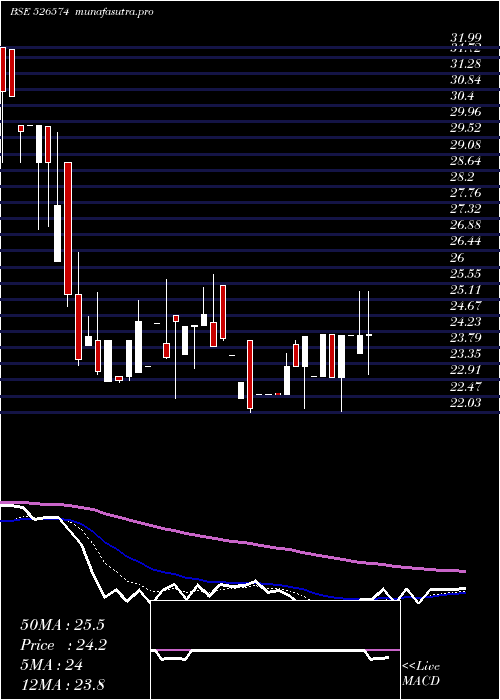Screen dimensions: 500x700
Task: Select the 31.99 price axis label
Action: [465, 39]
